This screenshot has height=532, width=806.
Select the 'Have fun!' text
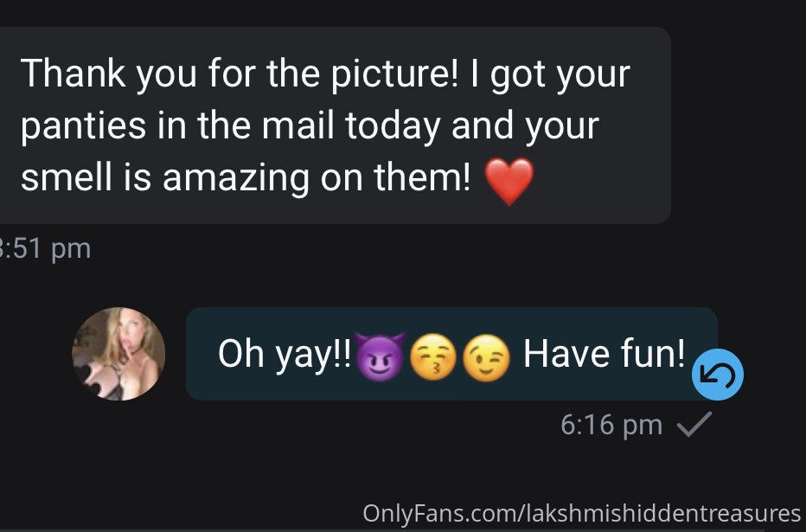click(604, 354)
